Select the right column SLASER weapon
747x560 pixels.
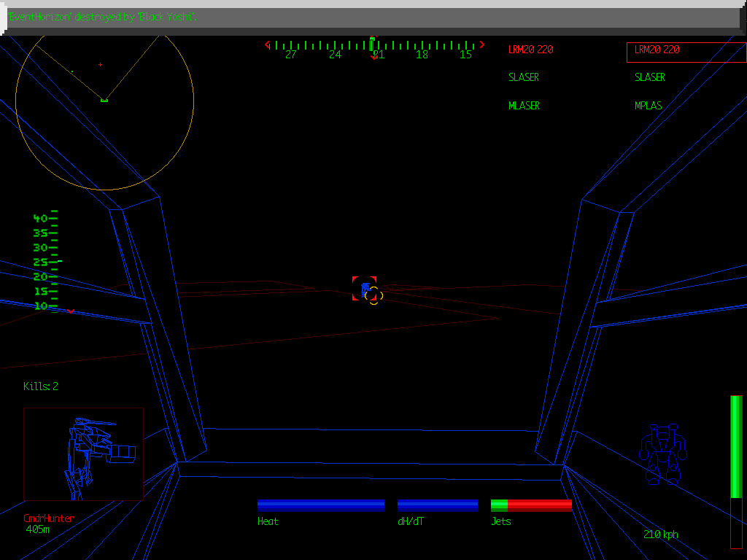pos(650,77)
